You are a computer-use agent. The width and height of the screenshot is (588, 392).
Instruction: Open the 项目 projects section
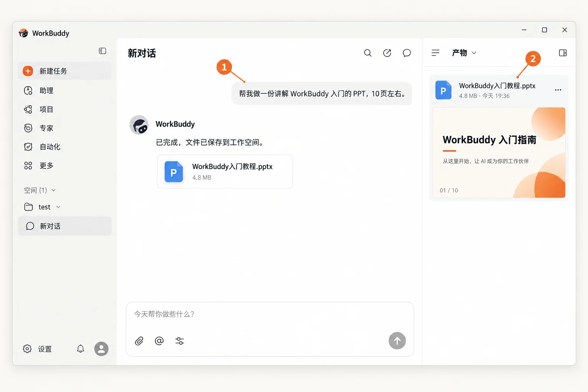[x=65, y=109]
